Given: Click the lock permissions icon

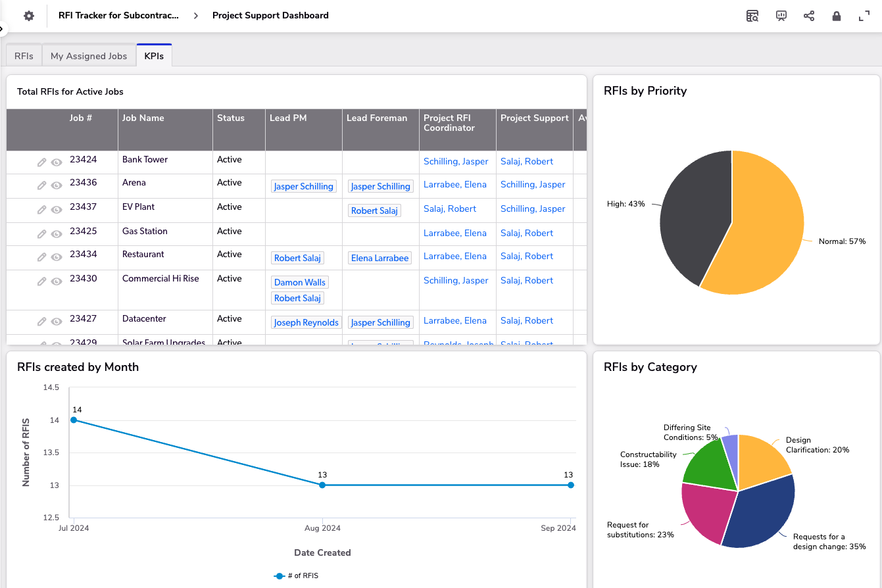Looking at the screenshot, I should pyautogui.click(x=837, y=15).
